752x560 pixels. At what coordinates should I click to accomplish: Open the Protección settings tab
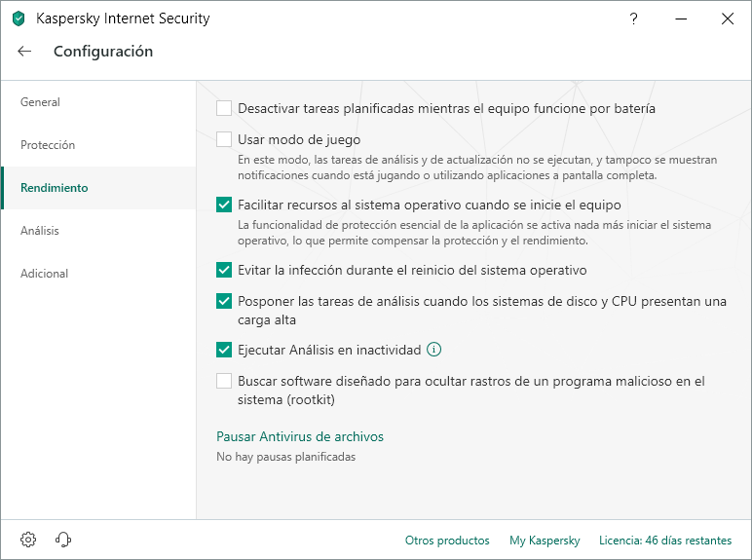tap(48, 145)
